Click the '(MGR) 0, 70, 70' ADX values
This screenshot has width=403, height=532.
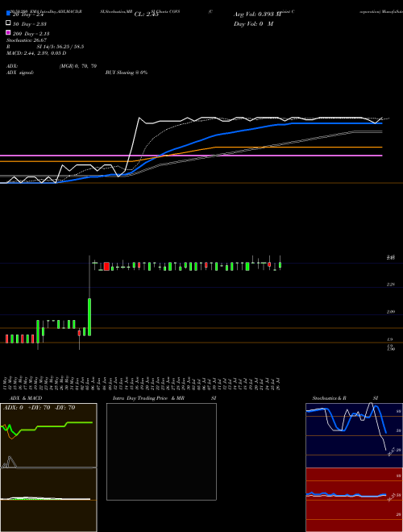pyautogui.click(x=78, y=66)
